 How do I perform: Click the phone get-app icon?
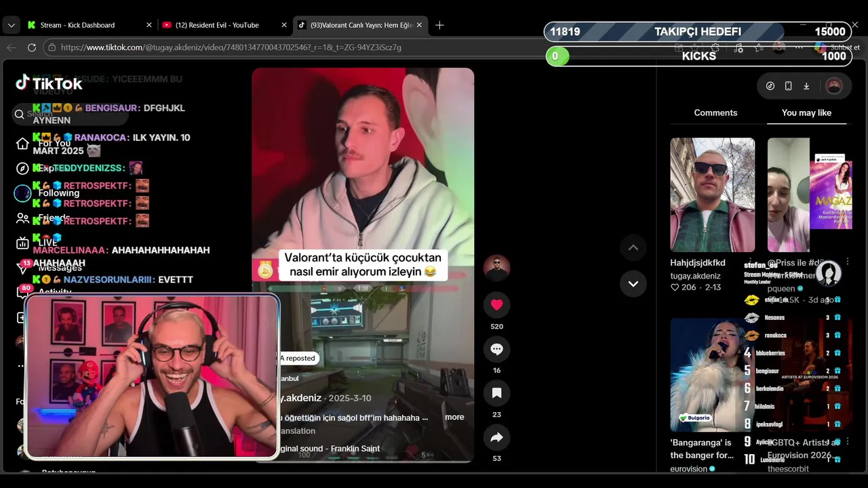[x=788, y=86]
